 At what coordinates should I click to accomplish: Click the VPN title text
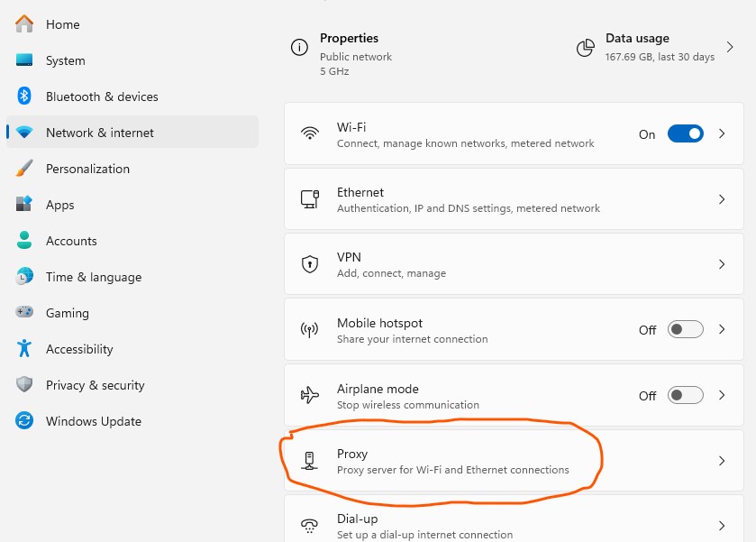coord(349,257)
